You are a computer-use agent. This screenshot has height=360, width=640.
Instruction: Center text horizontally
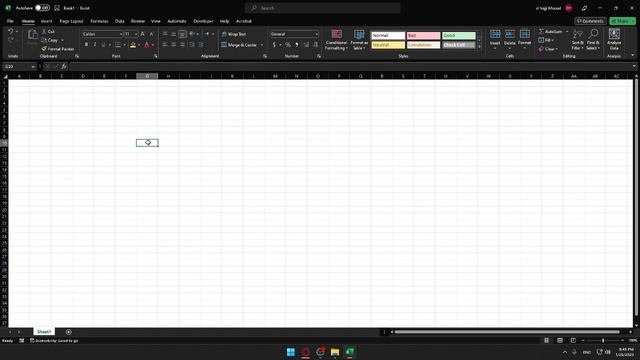(x=173, y=45)
